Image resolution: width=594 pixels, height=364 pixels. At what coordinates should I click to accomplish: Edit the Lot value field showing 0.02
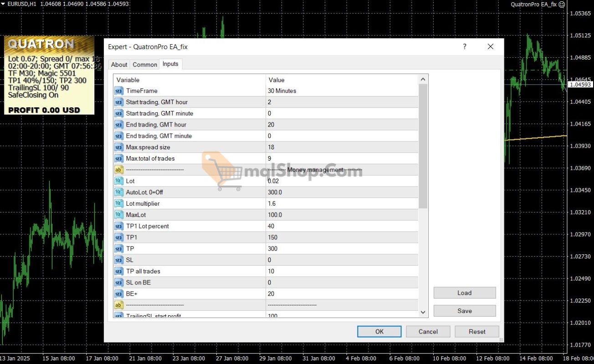342,181
